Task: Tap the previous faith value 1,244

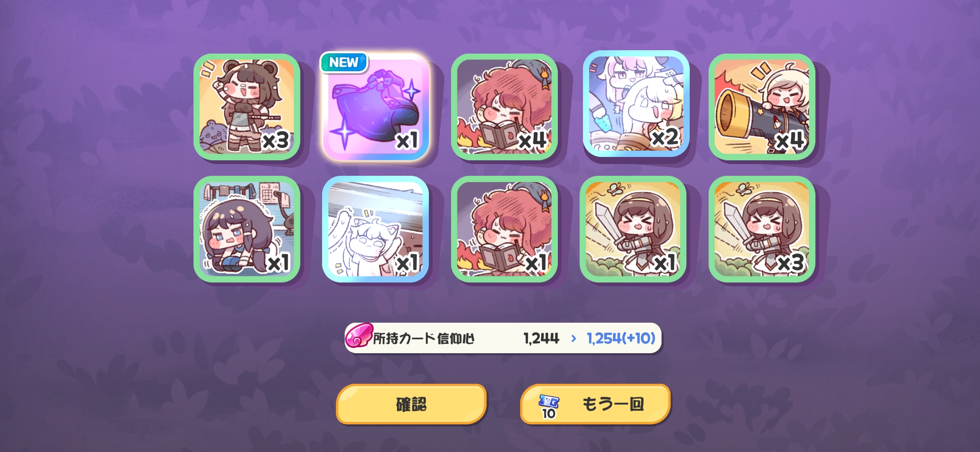Action: pos(541,338)
